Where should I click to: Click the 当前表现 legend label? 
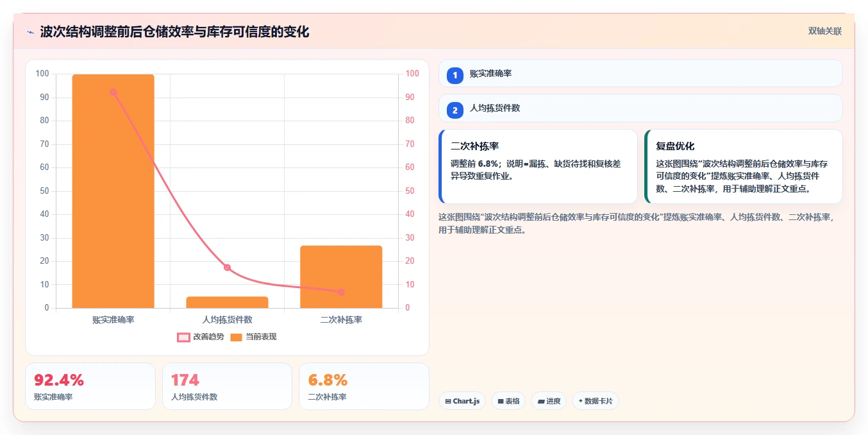(261, 337)
